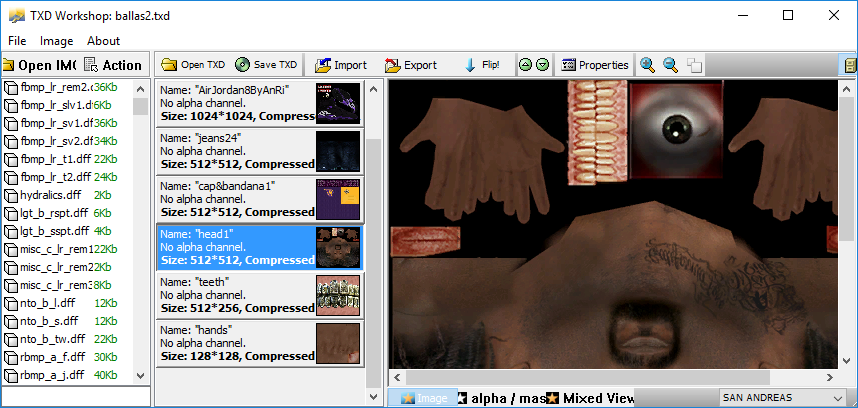The image size is (858, 408).
Task: Select lgt_b_sspt.dff in the file list
Action: coord(69,231)
